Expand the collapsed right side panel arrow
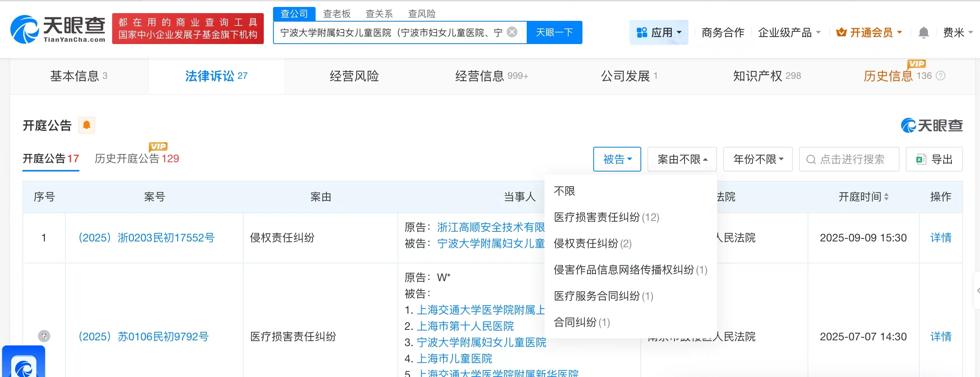Image resolution: width=980 pixels, height=377 pixels. point(977,290)
